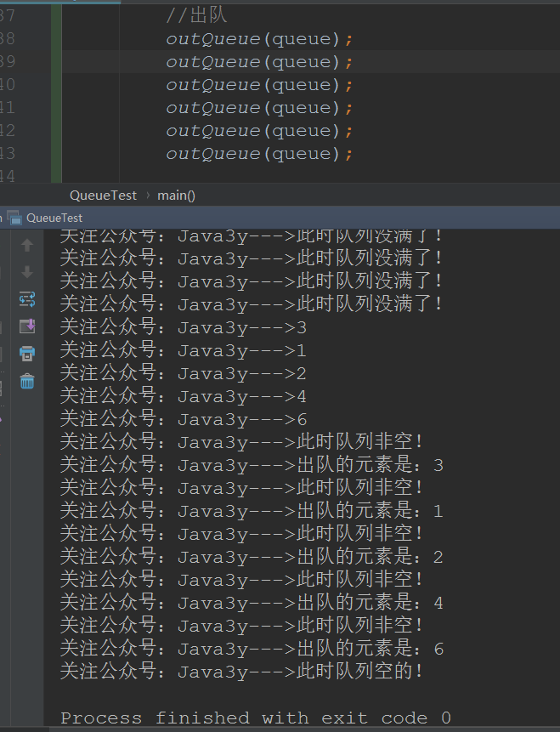Click console output line Java3y--->1
Viewport: 560px width, 732px height.
pos(184,350)
